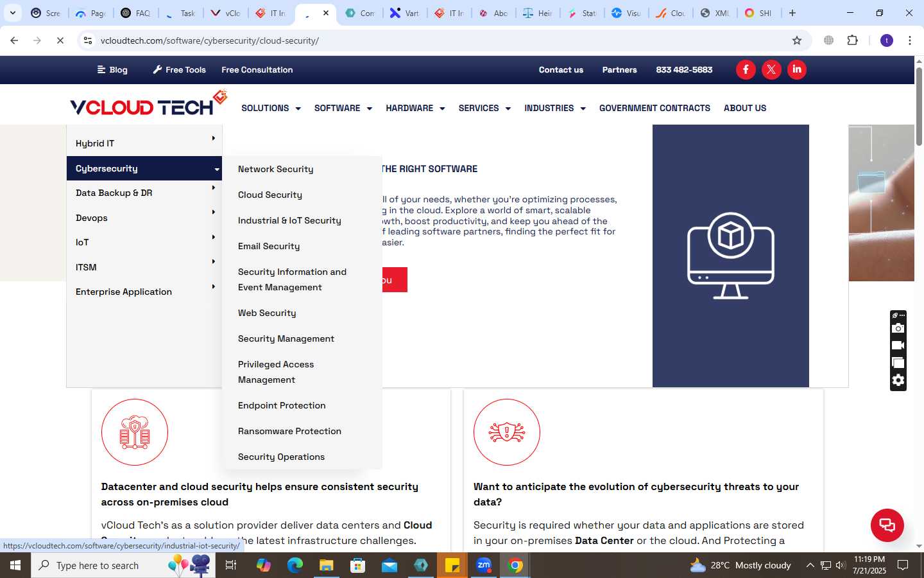Click the Free Consultation link

pos(257,70)
